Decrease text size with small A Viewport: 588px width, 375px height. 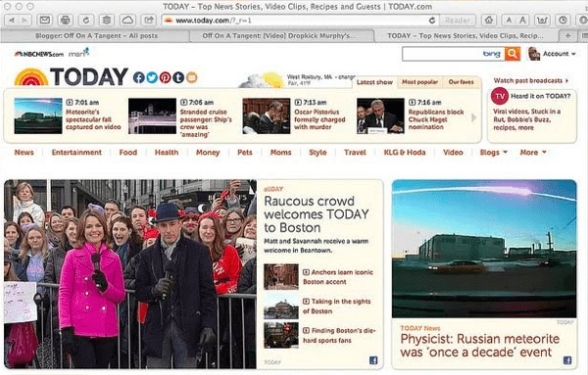click(x=509, y=21)
